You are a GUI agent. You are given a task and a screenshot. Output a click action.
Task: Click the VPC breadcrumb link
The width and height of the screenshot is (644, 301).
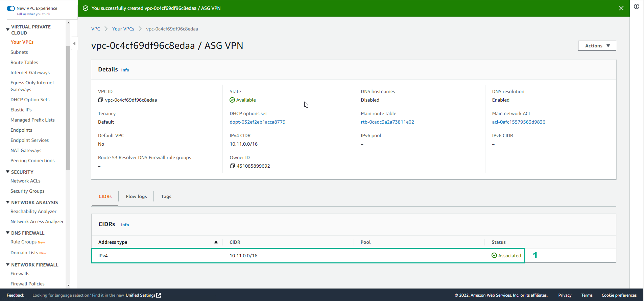coord(96,29)
